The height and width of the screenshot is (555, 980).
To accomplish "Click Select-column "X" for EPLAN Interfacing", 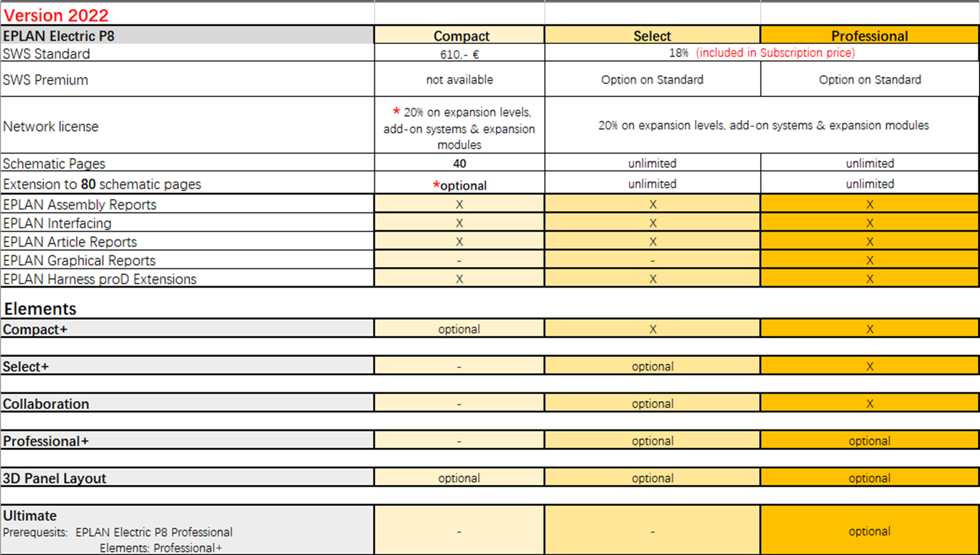I will point(653,223).
